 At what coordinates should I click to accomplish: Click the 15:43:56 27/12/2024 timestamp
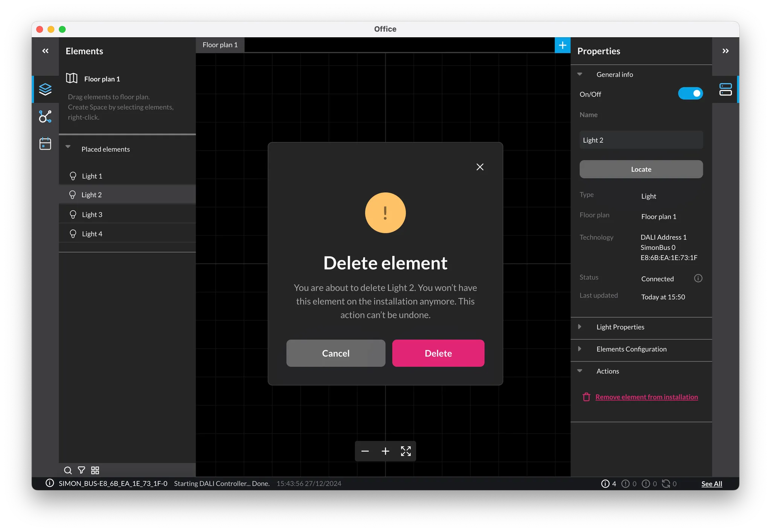309,483
